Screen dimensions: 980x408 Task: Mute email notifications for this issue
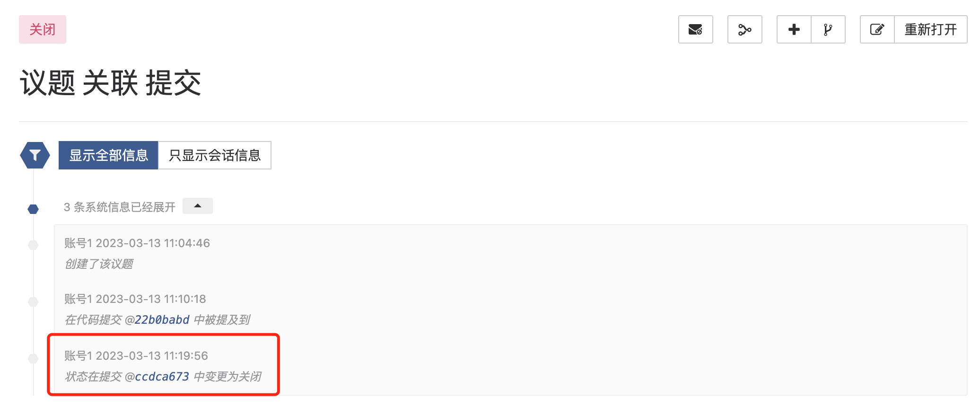pyautogui.click(x=695, y=29)
